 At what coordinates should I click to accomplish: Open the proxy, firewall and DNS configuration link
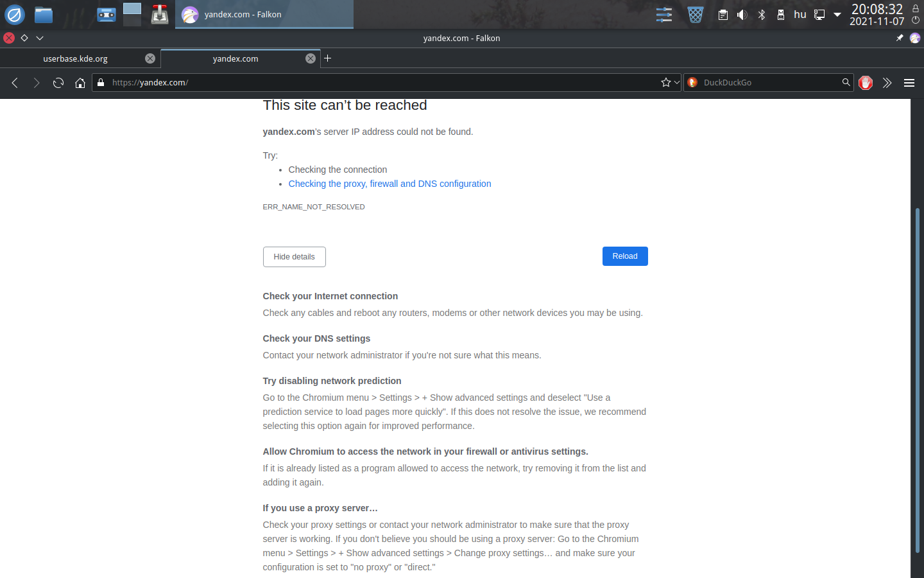pyautogui.click(x=389, y=184)
